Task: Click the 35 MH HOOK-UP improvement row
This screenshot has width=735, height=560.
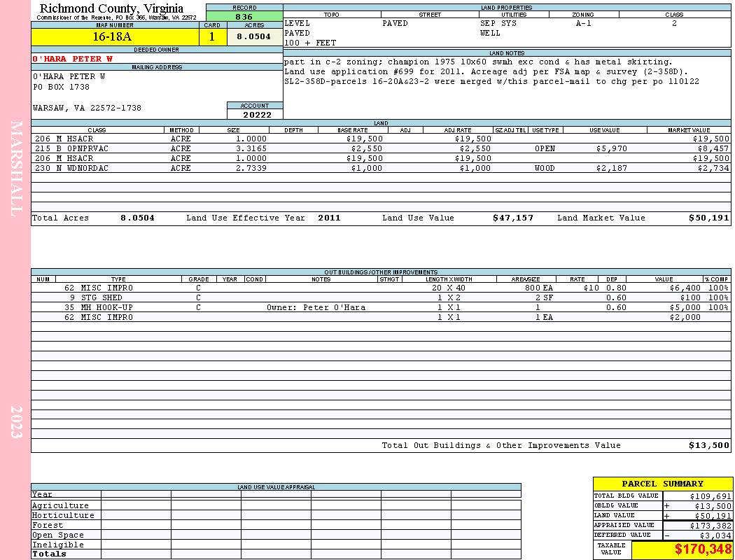Action: coord(381,307)
